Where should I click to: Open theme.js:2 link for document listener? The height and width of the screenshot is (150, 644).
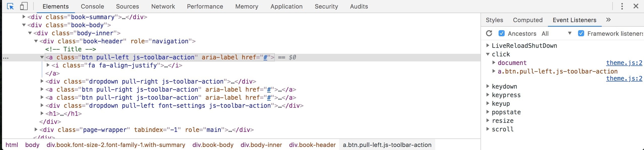point(624,63)
